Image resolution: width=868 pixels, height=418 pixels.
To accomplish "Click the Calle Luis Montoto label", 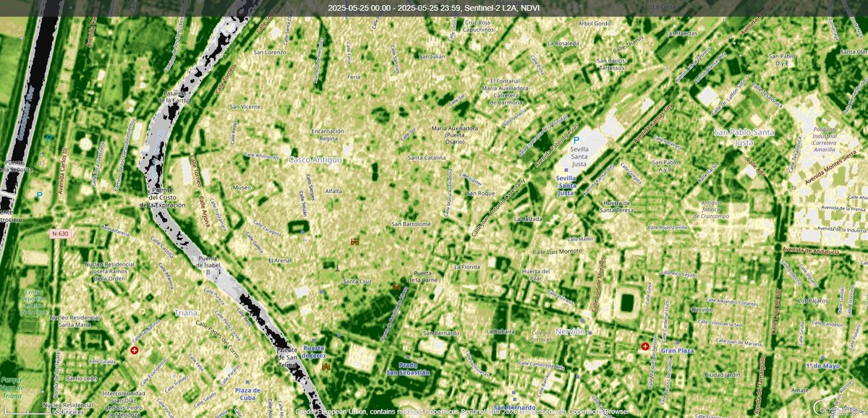I will pyautogui.click(x=557, y=252).
